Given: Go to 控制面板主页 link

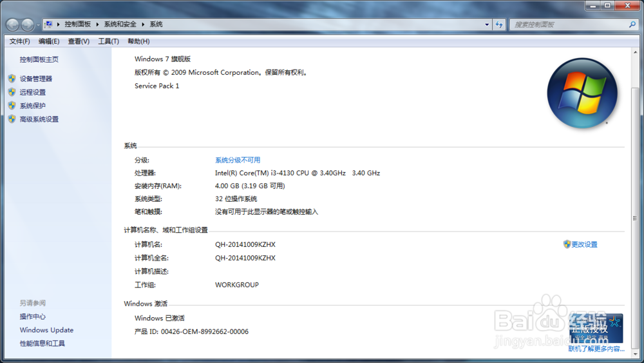Looking at the screenshot, I should pos(39,59).
